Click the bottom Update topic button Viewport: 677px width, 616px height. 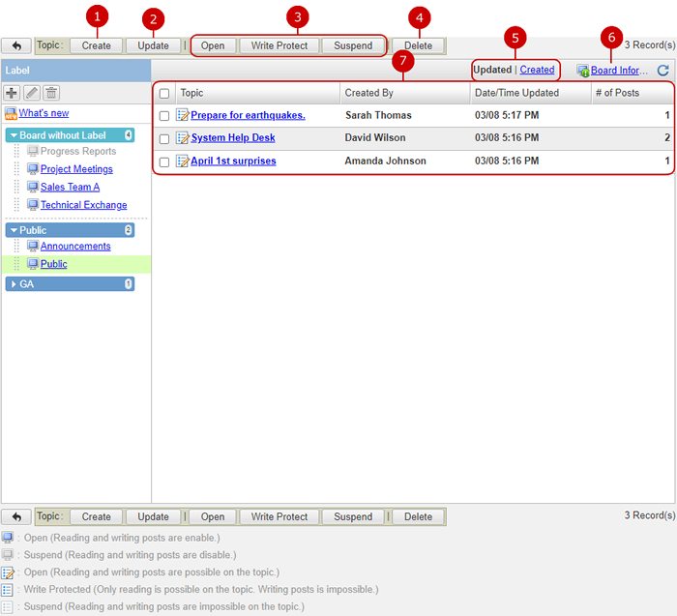tap(153, 516)
